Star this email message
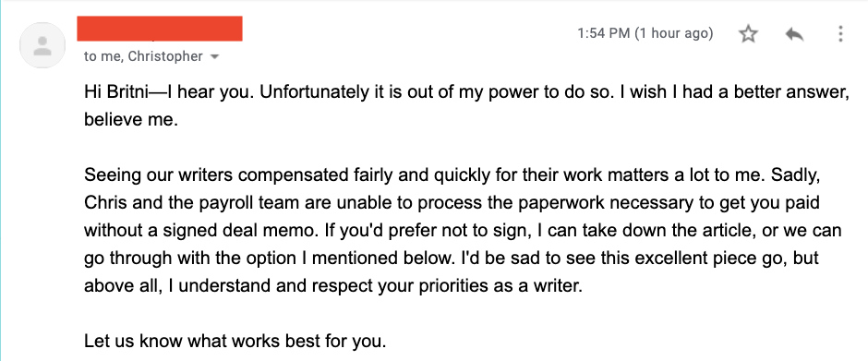 pyautogui.click(x=748, y=34)
